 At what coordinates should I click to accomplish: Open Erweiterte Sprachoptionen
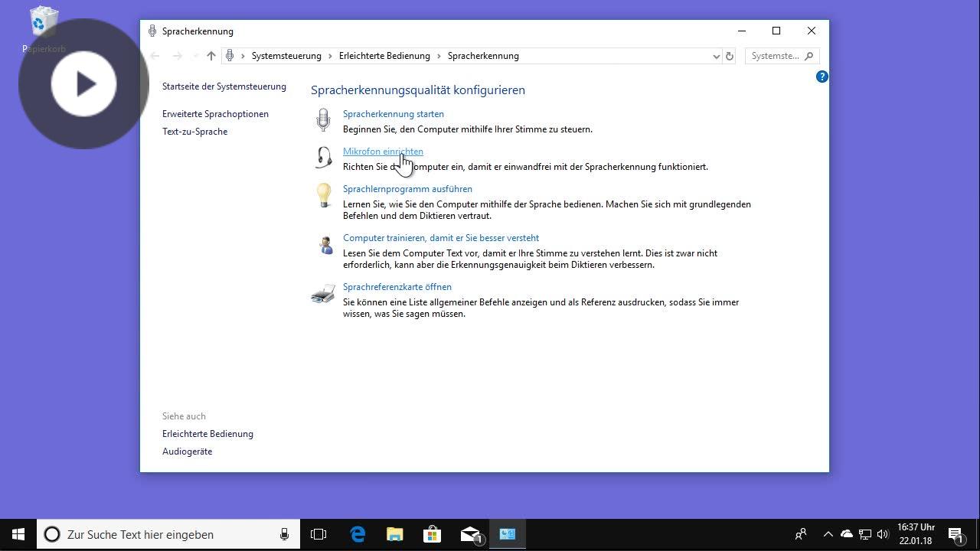coord(215,114)
